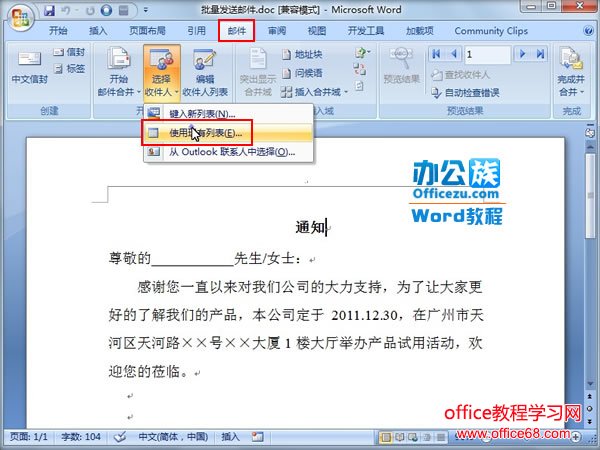Click the Update Labels icon
Viewport: 600px width, 450px height.
[359, 86]
